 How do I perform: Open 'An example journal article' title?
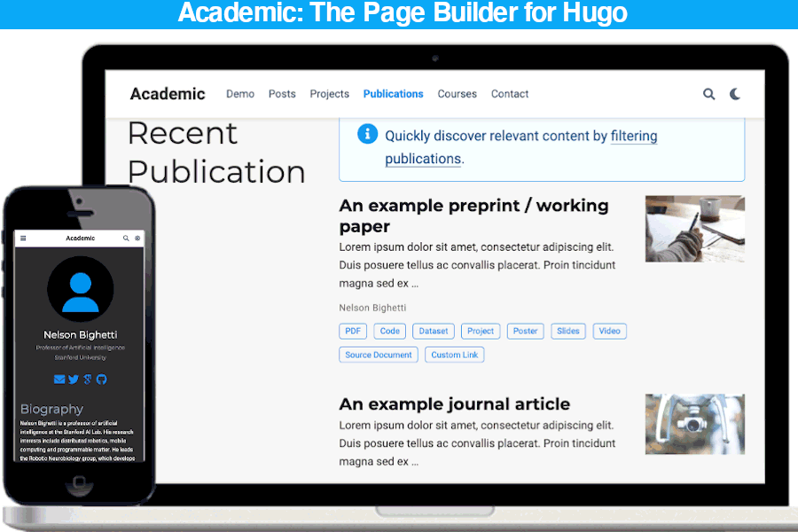tap(454, 404)
